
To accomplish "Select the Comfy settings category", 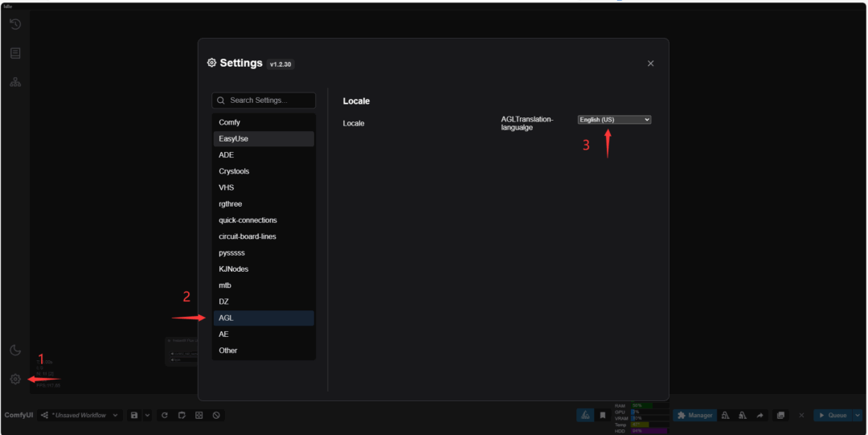I will click(264, 122).
